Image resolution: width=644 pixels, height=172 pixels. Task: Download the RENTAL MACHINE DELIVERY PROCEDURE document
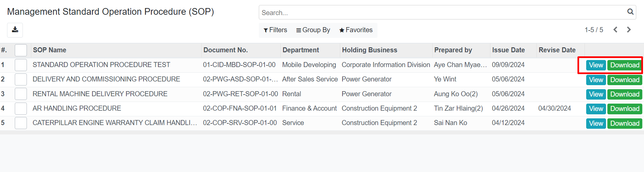point(625,94)
